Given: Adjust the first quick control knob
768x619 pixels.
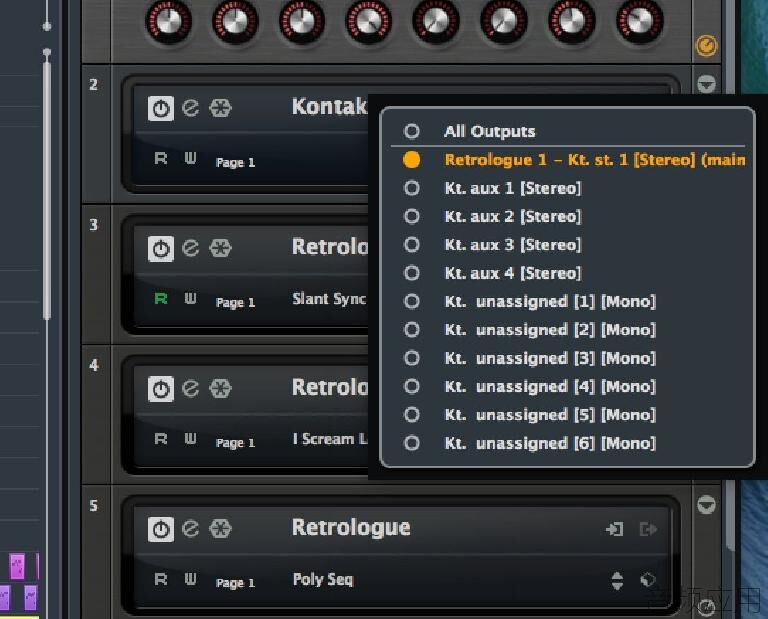Looking at the screenshot, I should click(x=168, y=22).
